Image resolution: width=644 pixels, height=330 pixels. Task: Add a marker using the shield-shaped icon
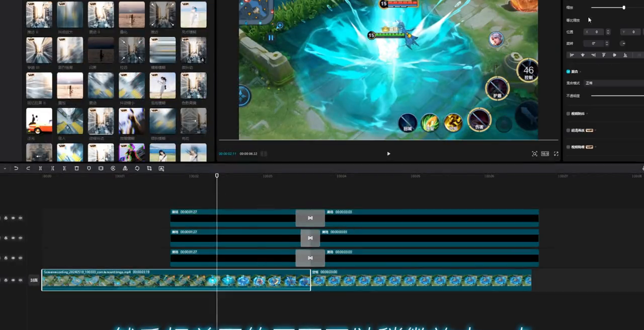point(89,168)
